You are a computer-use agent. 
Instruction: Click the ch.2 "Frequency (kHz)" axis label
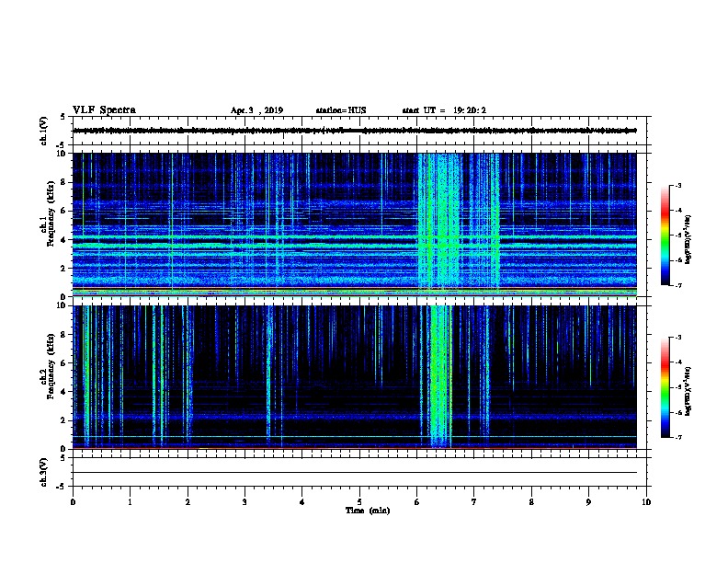(51, 366)
